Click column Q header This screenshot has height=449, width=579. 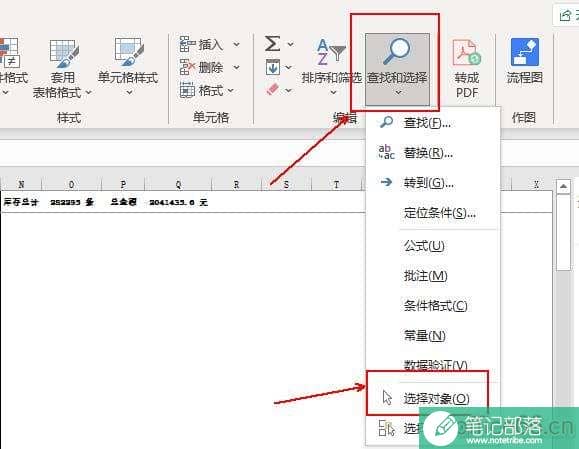coord(178,184)
